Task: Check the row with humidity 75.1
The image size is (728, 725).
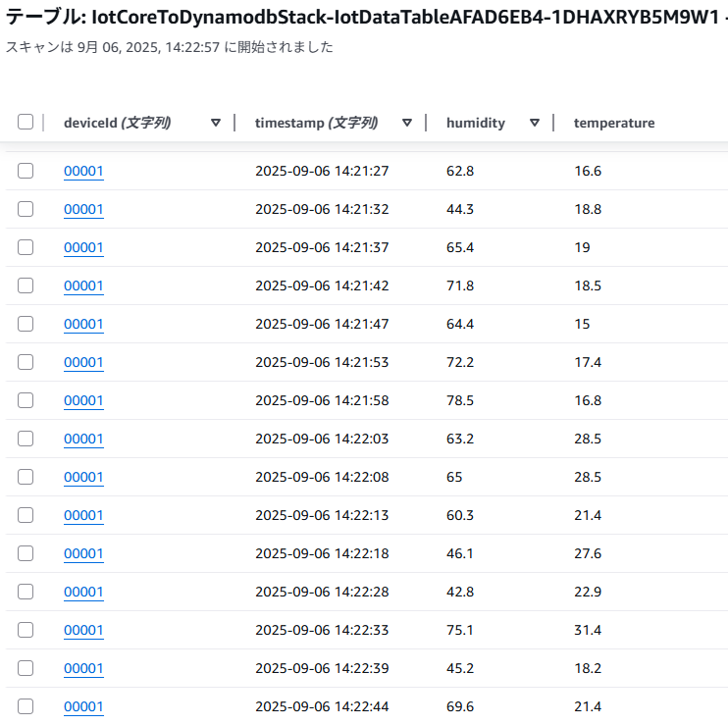Action: (26, 630)
